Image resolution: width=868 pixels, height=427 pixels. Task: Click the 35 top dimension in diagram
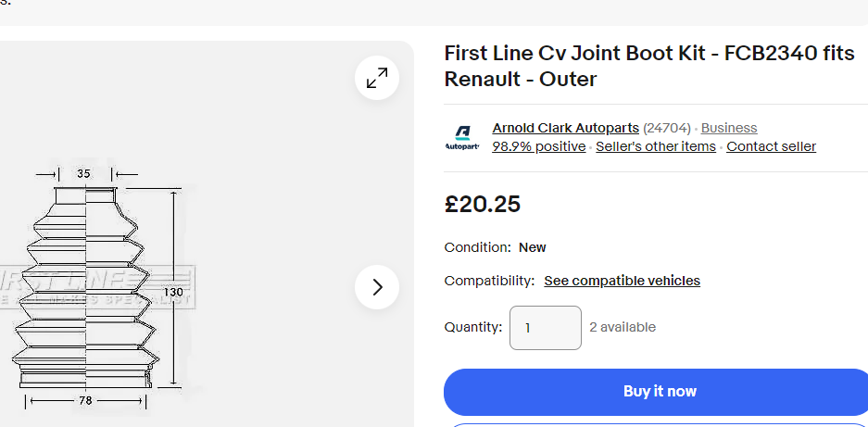83,173
